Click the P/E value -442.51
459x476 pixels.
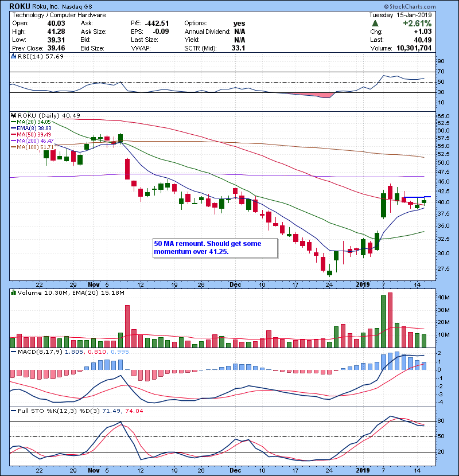157,24
